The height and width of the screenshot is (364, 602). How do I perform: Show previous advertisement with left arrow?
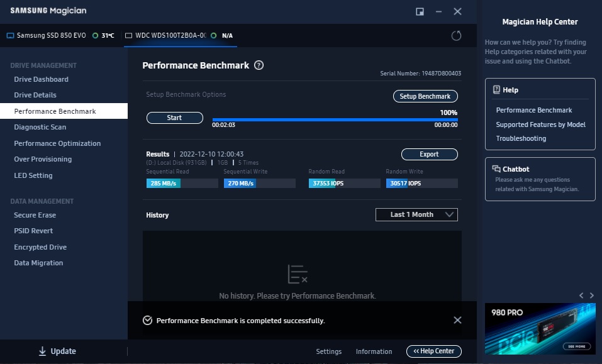(x=582, y=295)
